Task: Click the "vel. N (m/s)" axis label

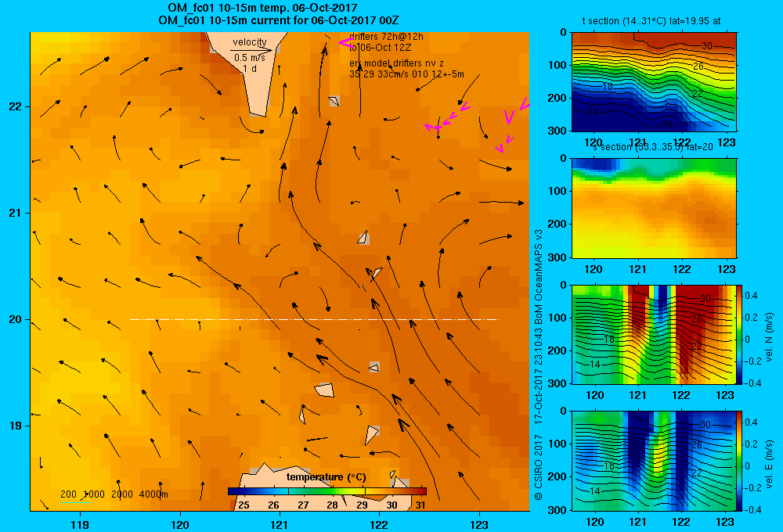Action: point(770,337)
